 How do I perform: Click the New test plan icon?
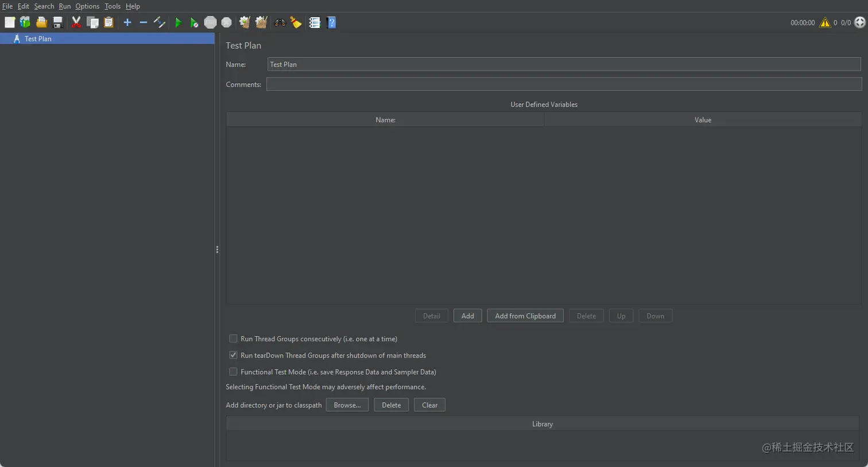(10, 22)
